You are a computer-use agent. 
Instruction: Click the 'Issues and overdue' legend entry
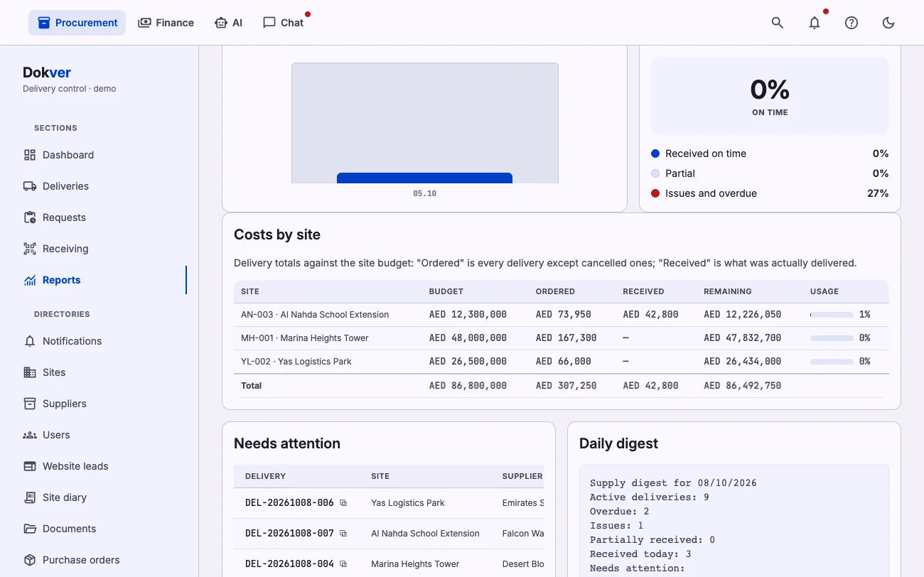pos(770,193)
